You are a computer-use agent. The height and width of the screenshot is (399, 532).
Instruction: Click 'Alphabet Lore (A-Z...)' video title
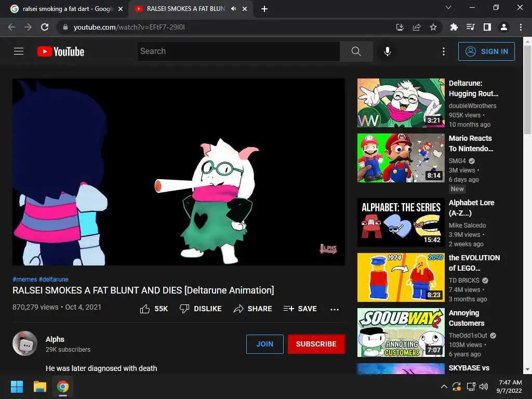[x=472, y=208]
